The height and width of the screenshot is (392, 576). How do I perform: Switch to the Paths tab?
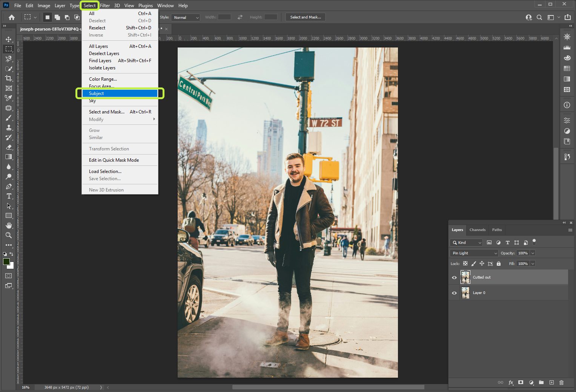[497, 230]
